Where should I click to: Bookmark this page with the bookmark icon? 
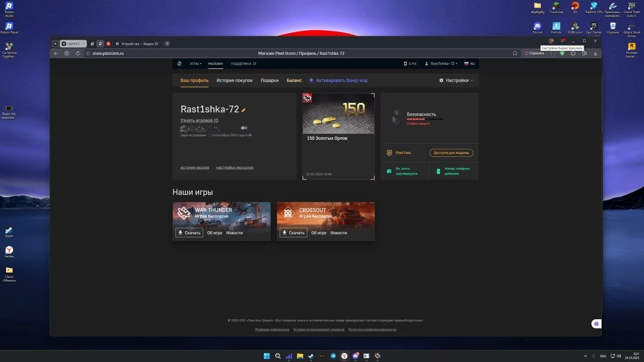[x=515, y=53]
